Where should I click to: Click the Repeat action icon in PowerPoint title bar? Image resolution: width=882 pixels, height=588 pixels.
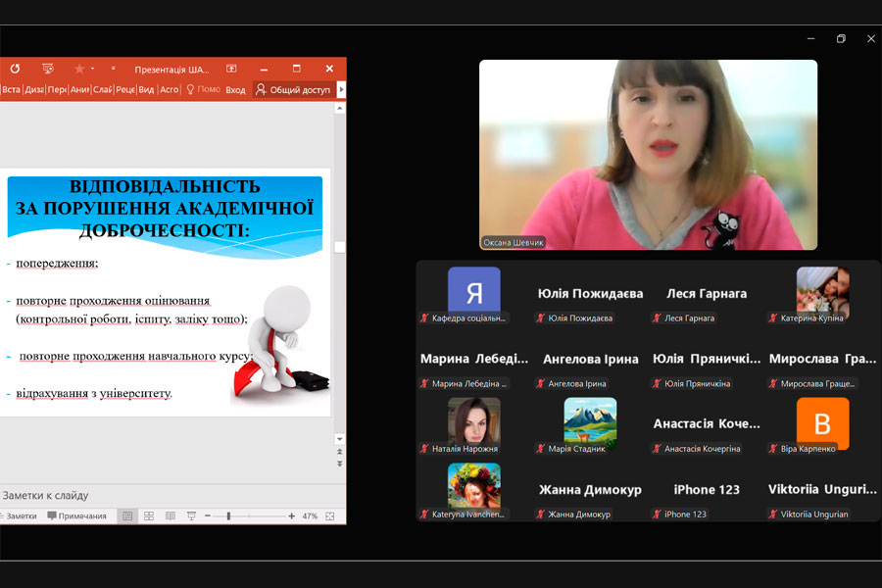(15, 69)
